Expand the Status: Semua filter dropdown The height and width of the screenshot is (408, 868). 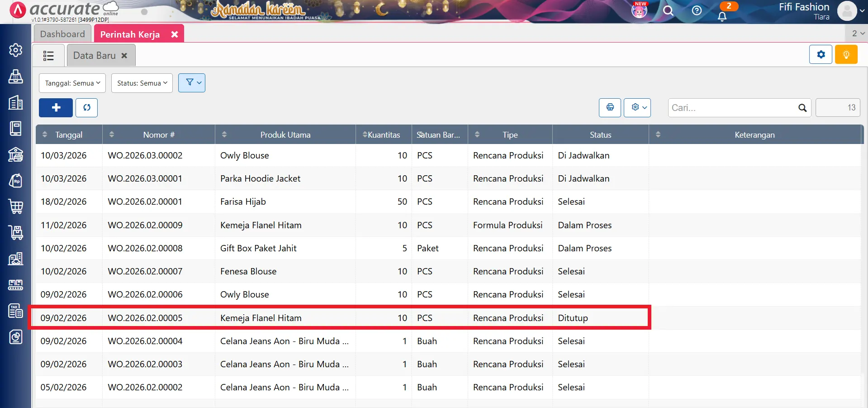click(x=142, y=83)
